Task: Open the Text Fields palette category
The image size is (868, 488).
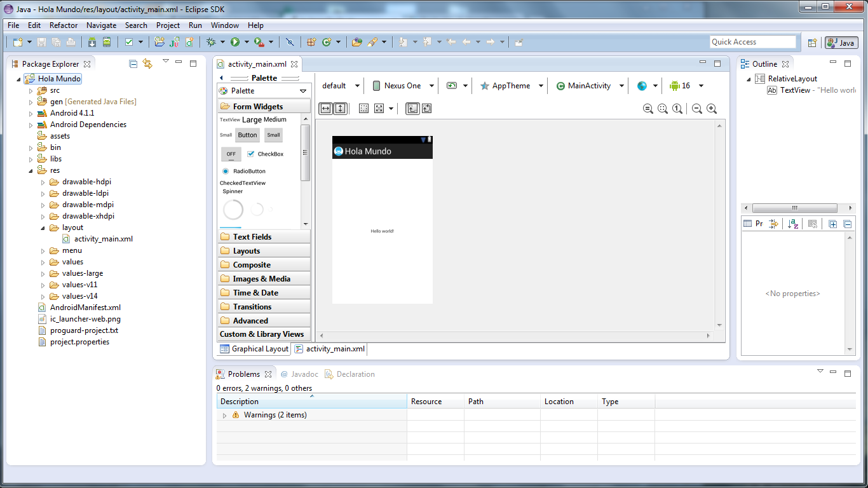Action: [252, 237]
